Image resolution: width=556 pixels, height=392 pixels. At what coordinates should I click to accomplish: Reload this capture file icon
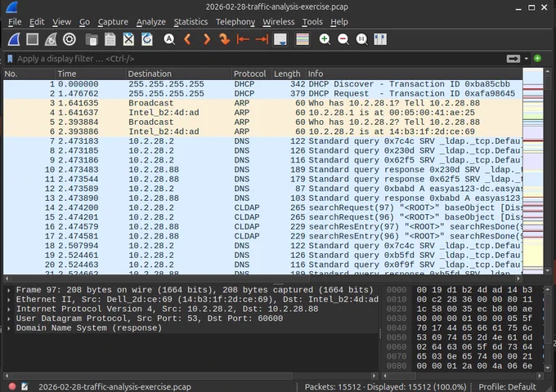(147, 39)
